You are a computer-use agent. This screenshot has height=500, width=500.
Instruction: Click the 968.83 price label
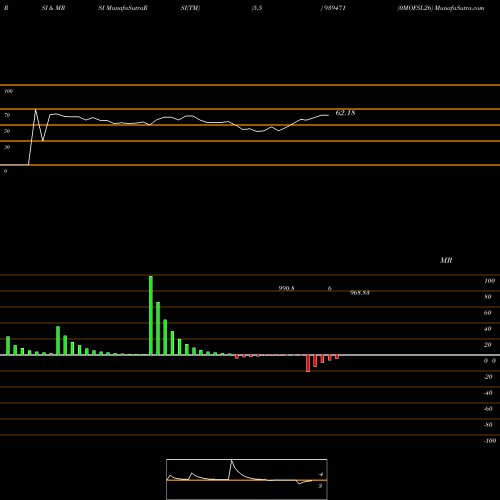[360, 293]
